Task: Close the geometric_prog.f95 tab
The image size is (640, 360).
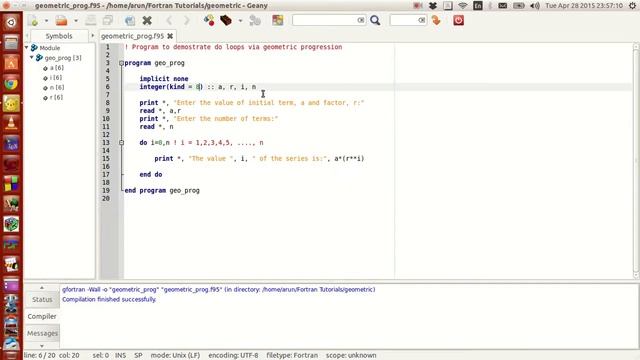Action: (x=170, y=36)
